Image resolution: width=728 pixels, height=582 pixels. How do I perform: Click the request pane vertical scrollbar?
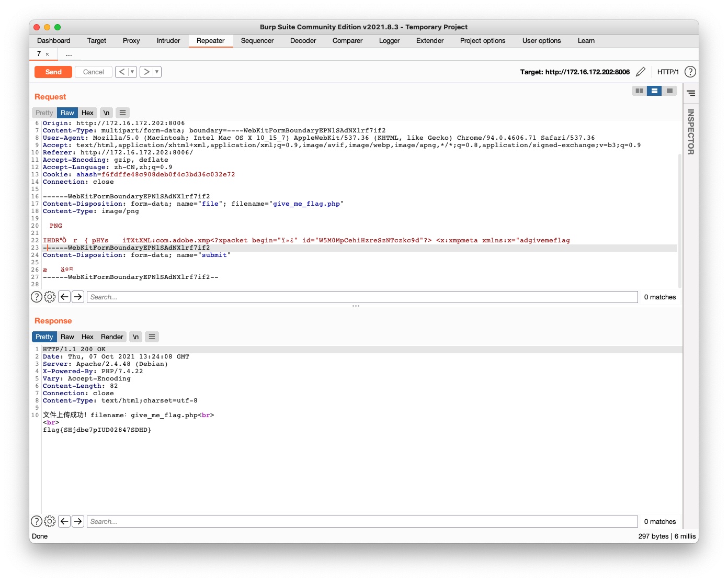point(680,220)
